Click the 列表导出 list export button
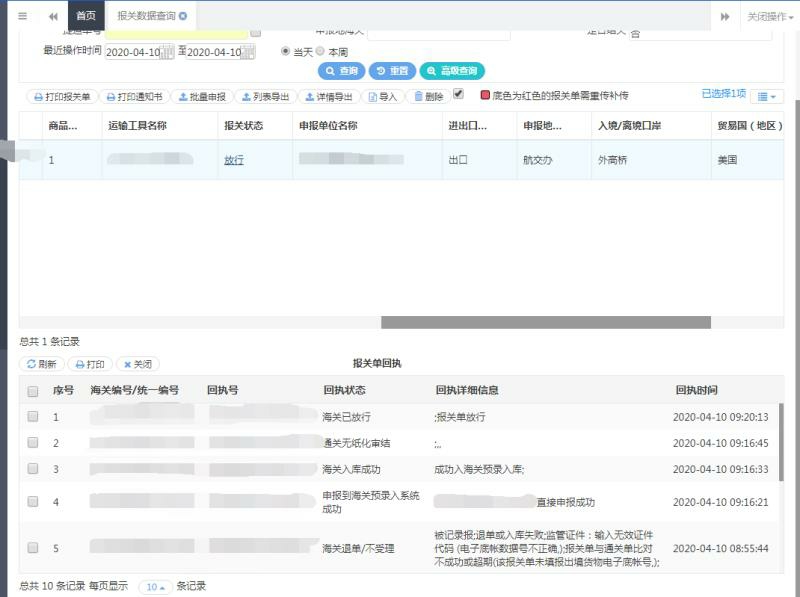The image size is (800, 597). [x=264, y=97]
